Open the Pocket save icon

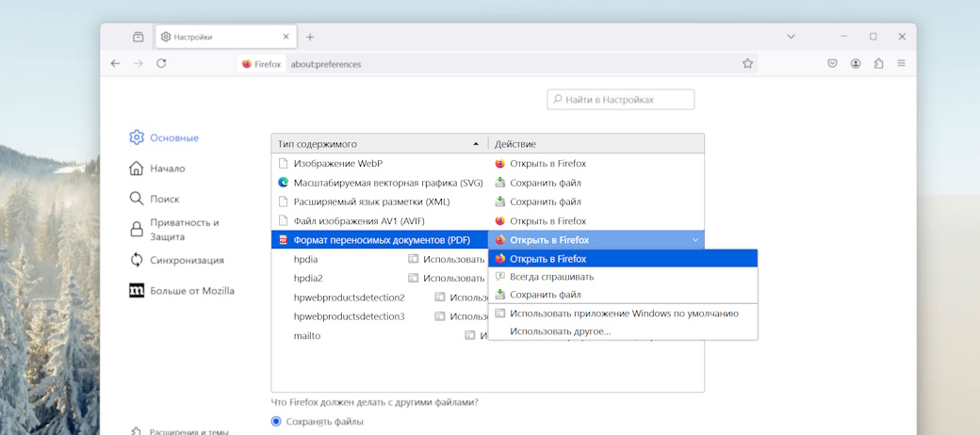833,63
